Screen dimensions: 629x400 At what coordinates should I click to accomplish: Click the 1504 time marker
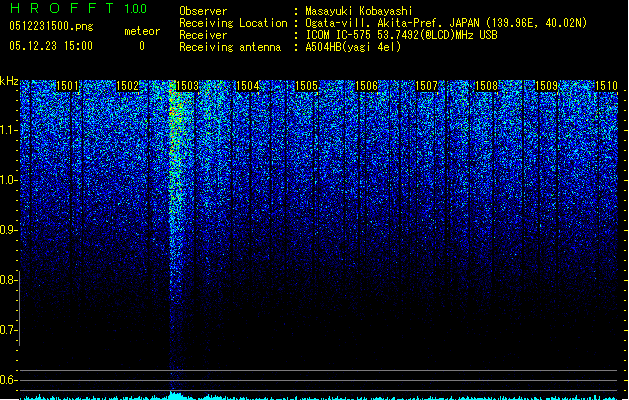click(248, 86)
